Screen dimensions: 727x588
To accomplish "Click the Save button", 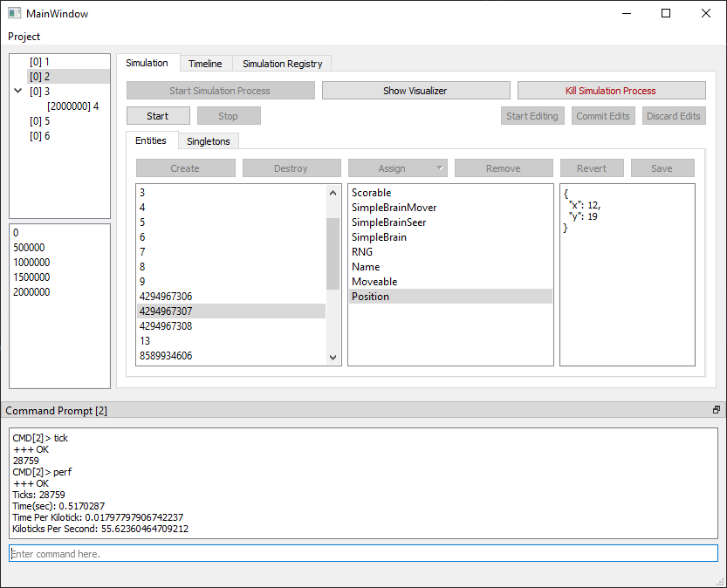I will (x=662, y=168).
